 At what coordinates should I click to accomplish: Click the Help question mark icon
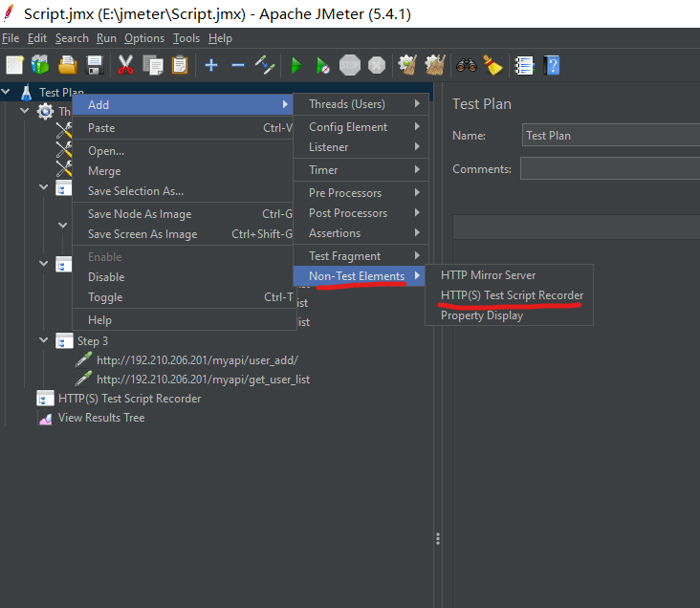[x=552, y=66]
